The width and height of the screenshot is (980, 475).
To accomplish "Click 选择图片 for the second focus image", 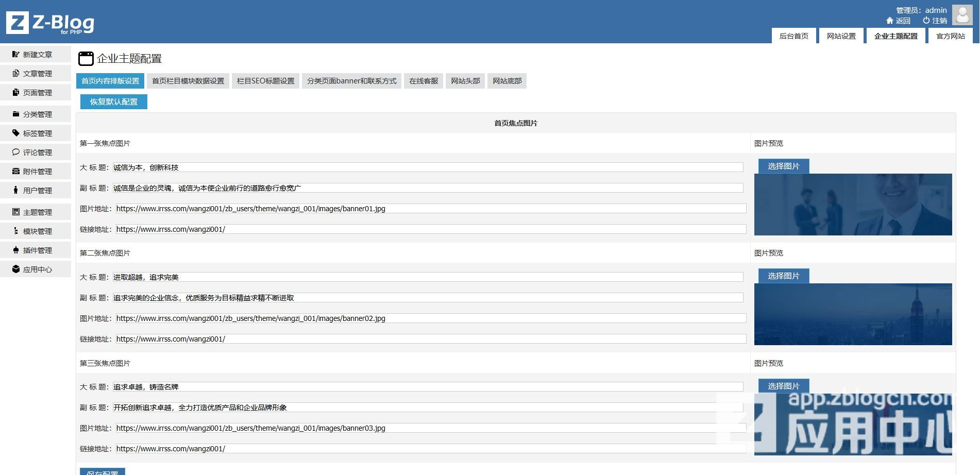I will click(x=783, y=276).
